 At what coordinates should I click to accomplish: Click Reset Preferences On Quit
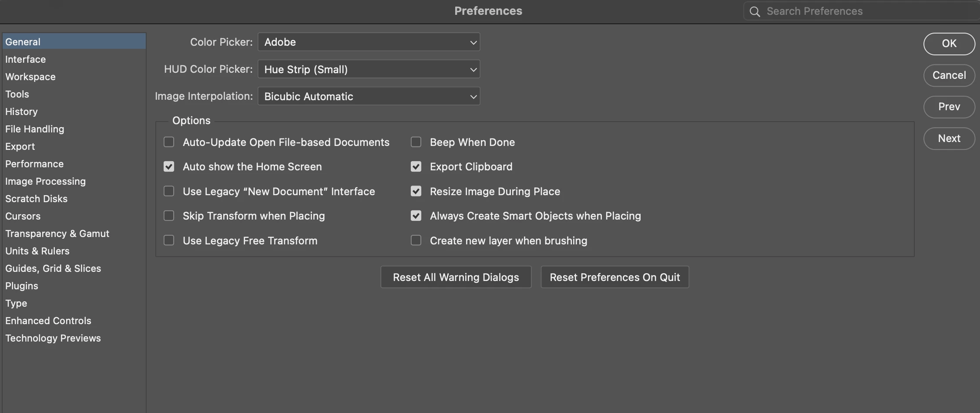614,278
